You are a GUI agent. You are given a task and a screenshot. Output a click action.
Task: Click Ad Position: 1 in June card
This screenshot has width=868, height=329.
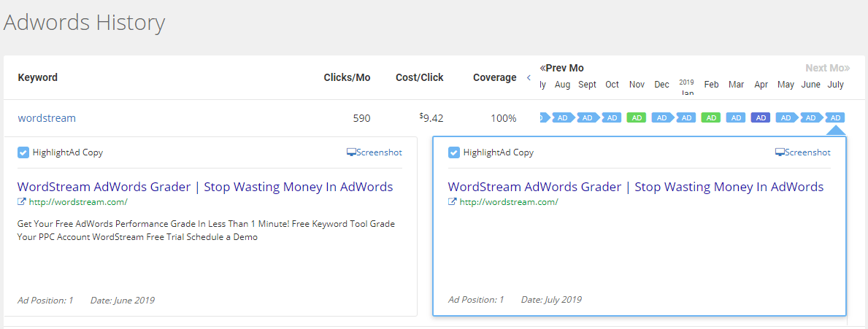[45, 301]
